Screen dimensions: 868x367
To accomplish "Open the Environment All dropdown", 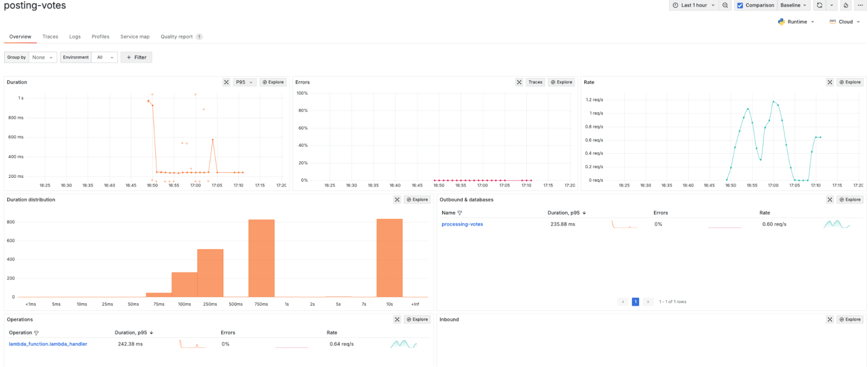I will 104,57.
